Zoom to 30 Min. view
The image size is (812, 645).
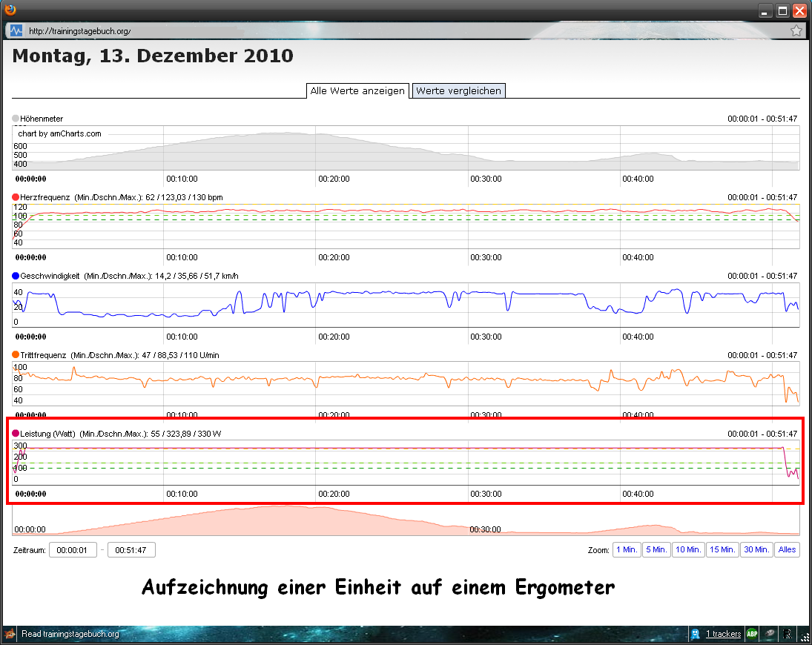point(756,549)
